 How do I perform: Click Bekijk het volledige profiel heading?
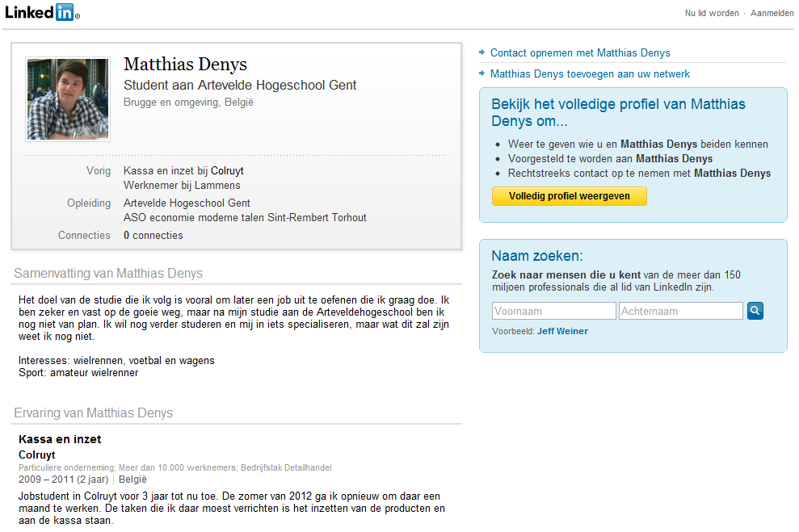pos(618,112)
